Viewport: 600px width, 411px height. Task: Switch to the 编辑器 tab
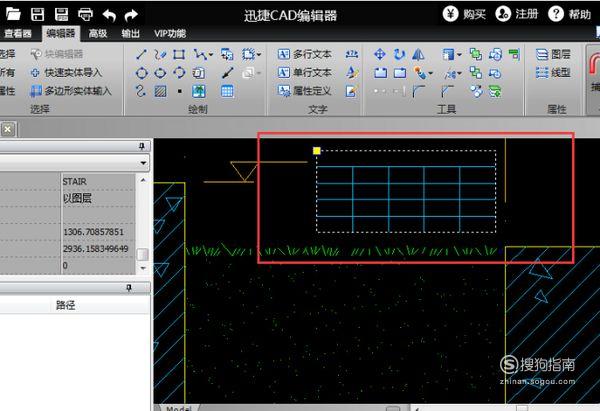(x=60, y=34)
